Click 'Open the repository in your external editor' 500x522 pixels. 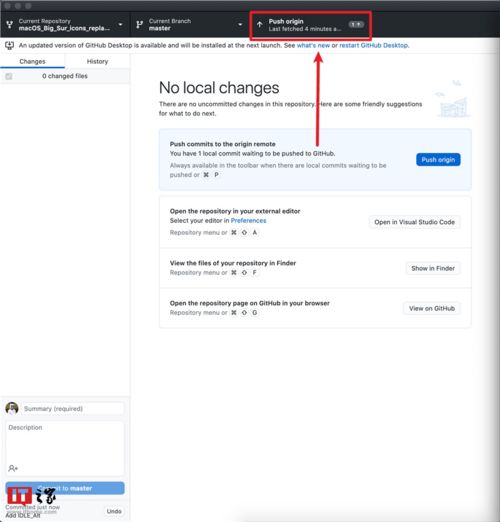(235, 211)
